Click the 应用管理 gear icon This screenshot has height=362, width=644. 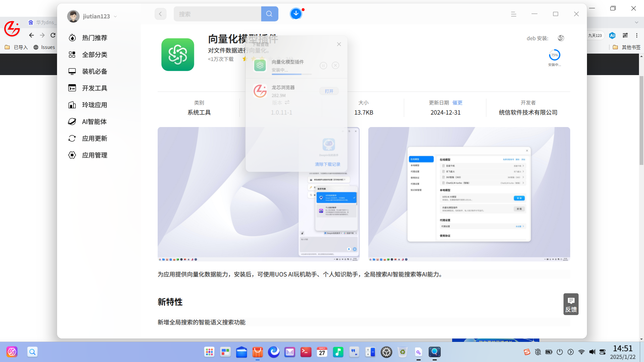(x=72, y=155)
